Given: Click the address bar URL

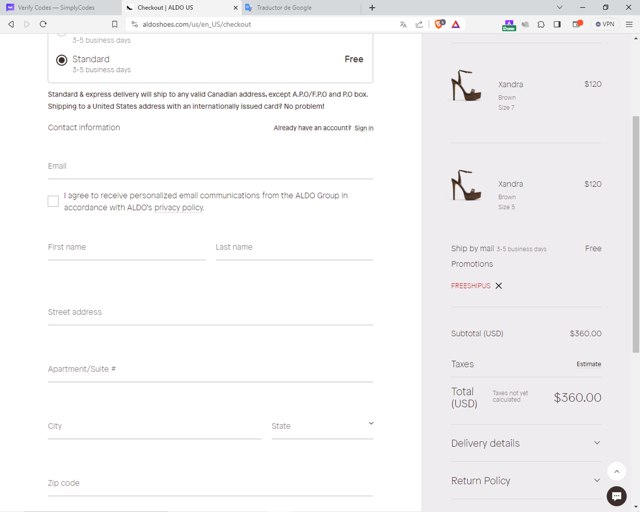Looking at the screenshot, I should click(197, 24).
